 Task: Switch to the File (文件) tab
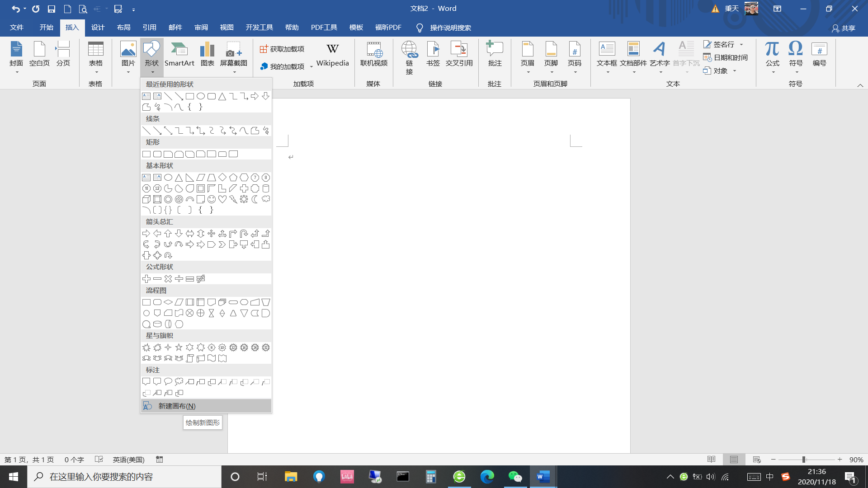click(x=17, y=28)
